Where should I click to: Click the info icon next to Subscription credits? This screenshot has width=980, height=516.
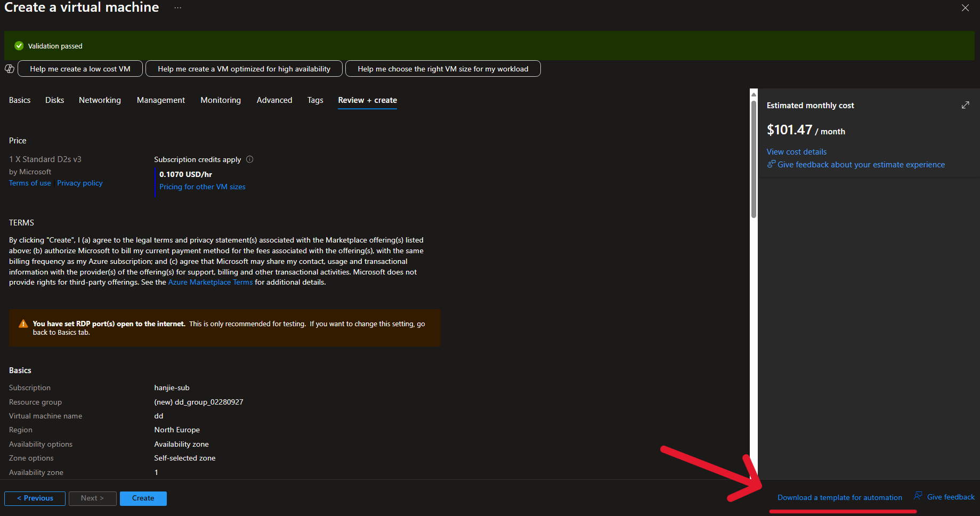click(250, 159)
